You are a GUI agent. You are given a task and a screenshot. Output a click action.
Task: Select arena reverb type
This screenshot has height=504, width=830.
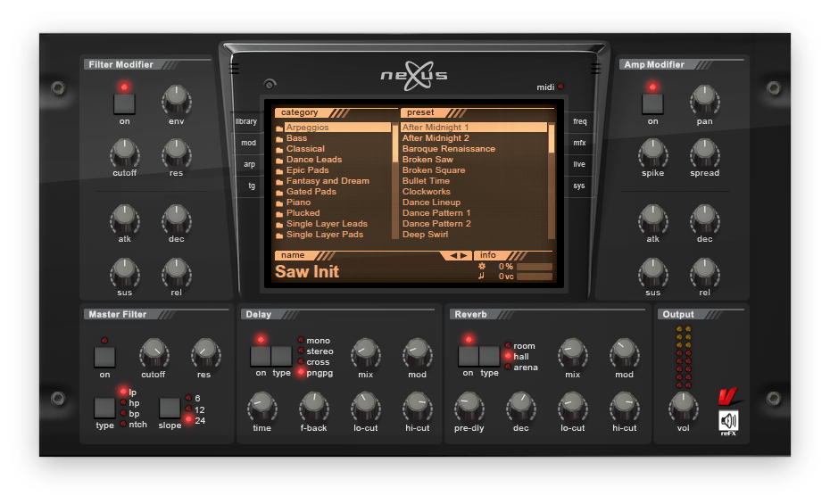coord(508,367)
